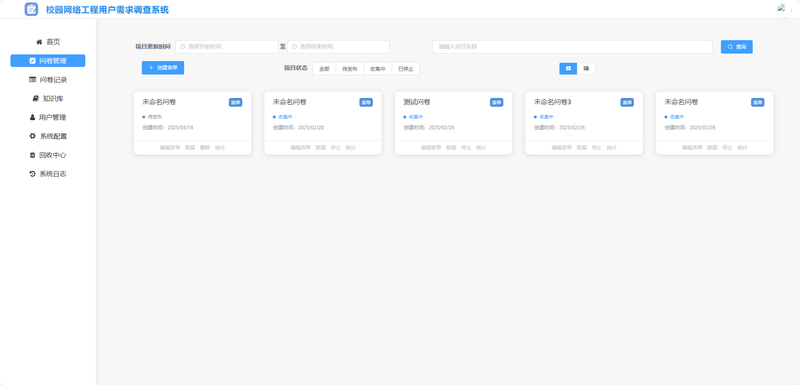
Task: Focus the 请输入项目名称 search box
Action: pos(572,47)
